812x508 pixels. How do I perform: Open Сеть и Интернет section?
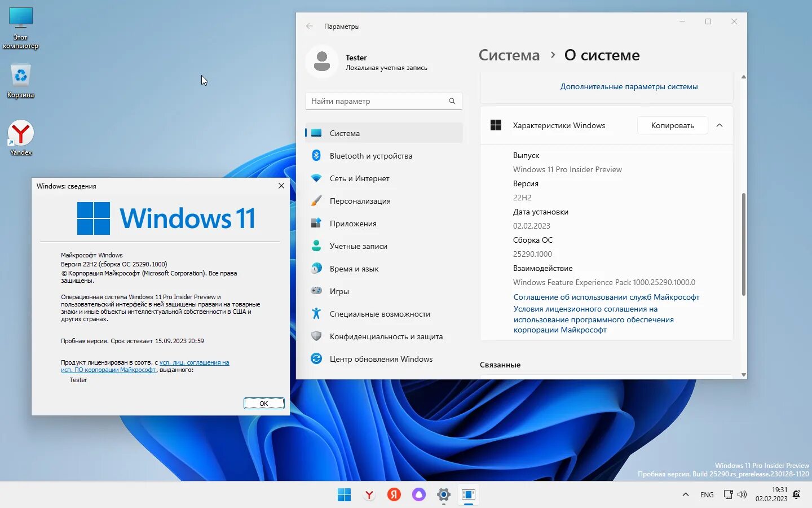[384, 178]
